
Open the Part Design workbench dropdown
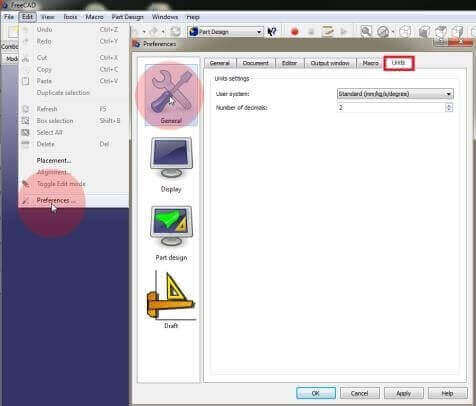(x=226, y=32)
